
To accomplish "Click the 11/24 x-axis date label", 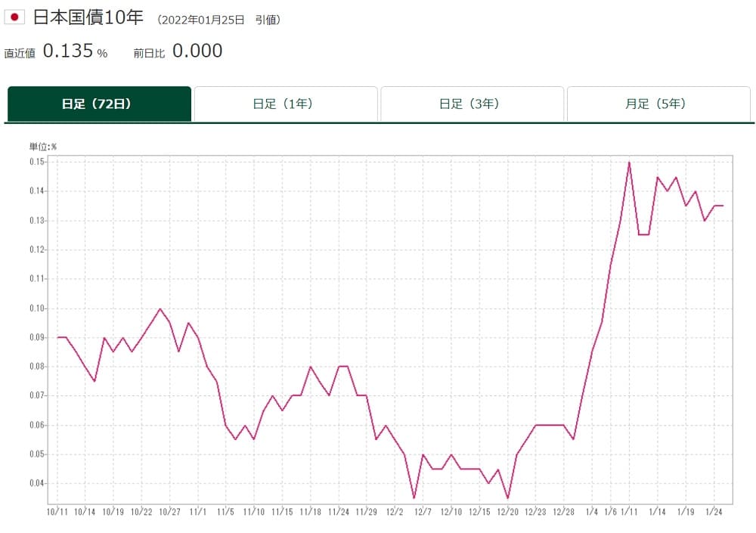I will [x=339, y=512].
